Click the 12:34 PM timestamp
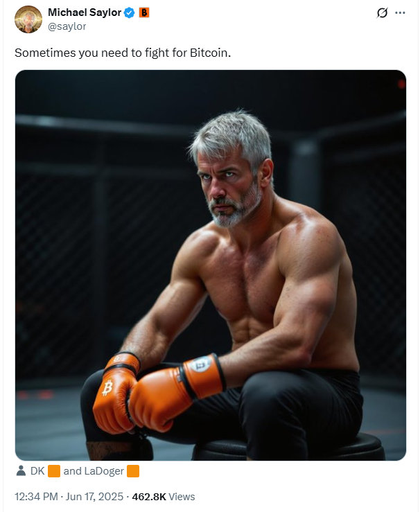 36,497
